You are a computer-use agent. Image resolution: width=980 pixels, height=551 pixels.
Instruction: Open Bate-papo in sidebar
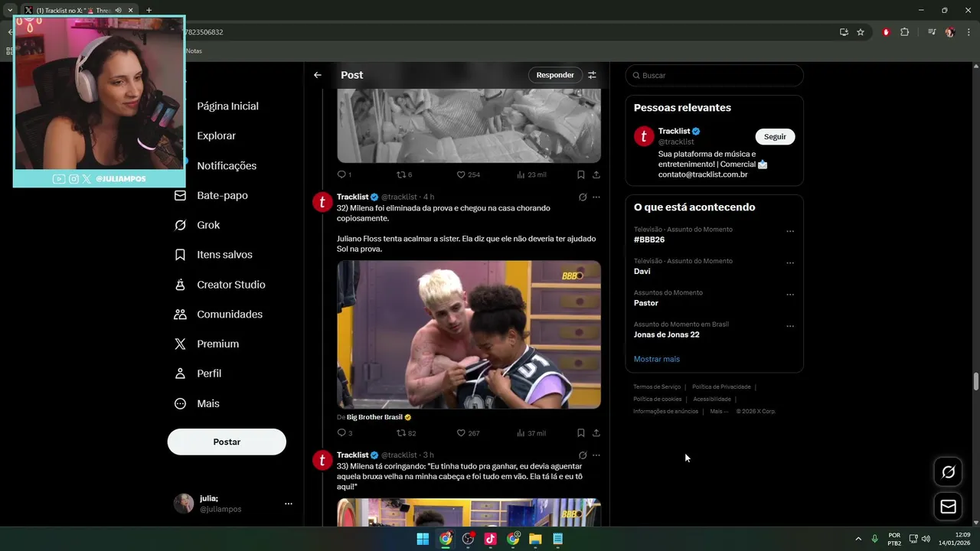pos(212,196)
